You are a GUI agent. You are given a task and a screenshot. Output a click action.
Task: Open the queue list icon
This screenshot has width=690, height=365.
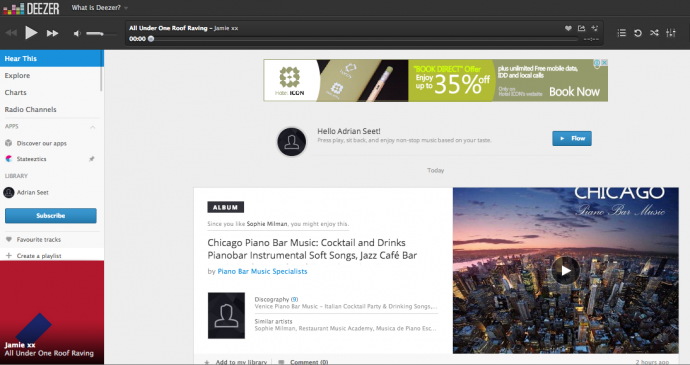tap(621, 33)
